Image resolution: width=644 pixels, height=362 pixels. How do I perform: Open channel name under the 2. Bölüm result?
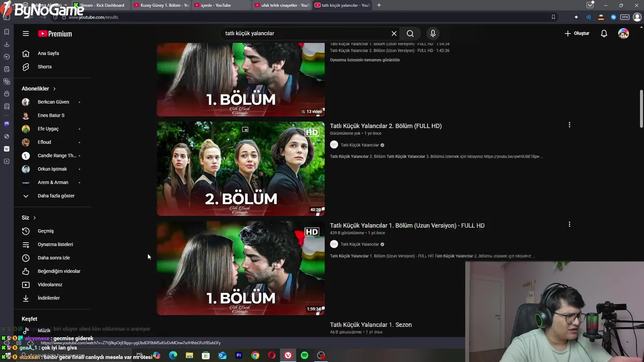pos(360,145)
